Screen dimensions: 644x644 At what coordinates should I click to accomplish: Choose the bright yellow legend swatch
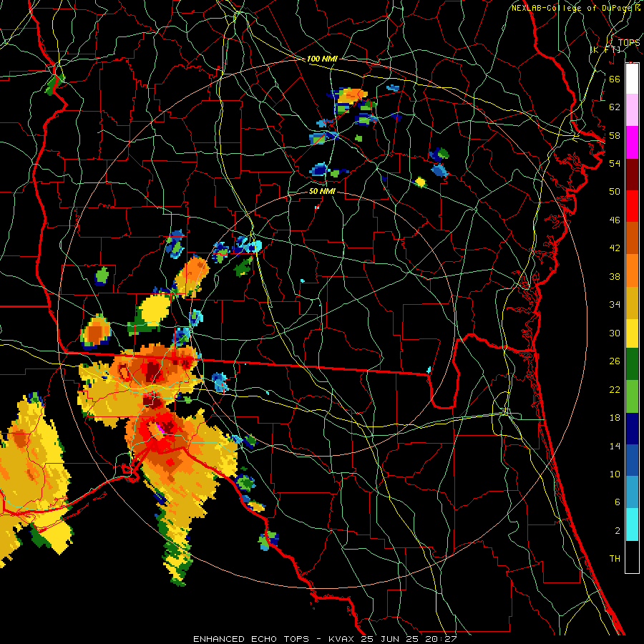(x=632, y=333)
